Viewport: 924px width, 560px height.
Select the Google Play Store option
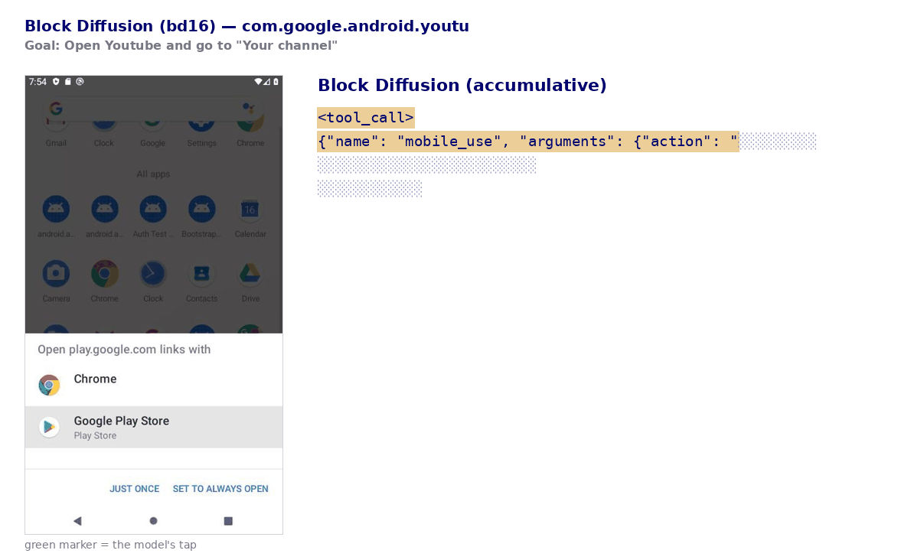[154, 427]
